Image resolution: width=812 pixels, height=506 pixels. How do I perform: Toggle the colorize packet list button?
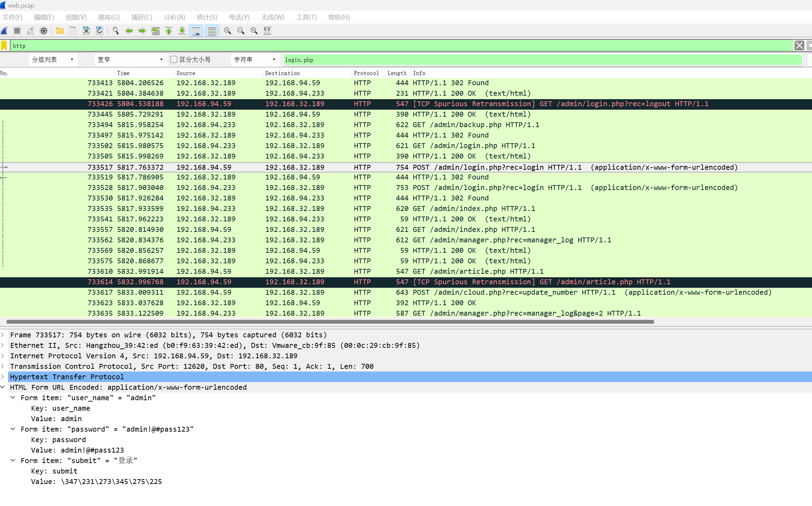(212, 31)
